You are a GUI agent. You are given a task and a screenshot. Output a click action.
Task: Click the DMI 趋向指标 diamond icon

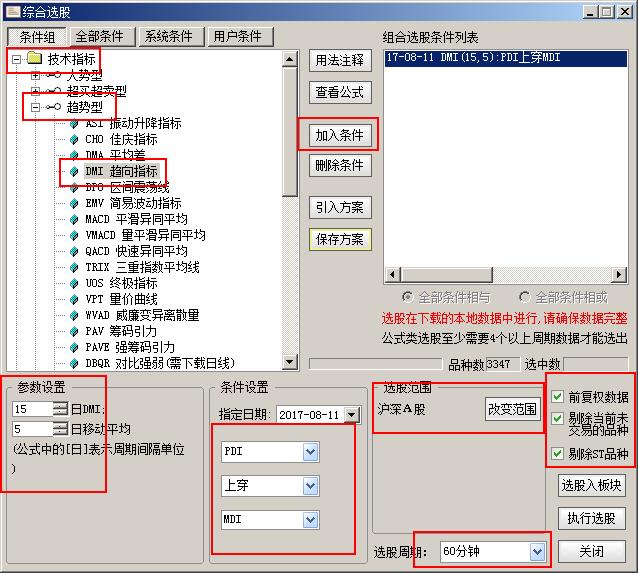pyautogui.click(x=74, y=171)
